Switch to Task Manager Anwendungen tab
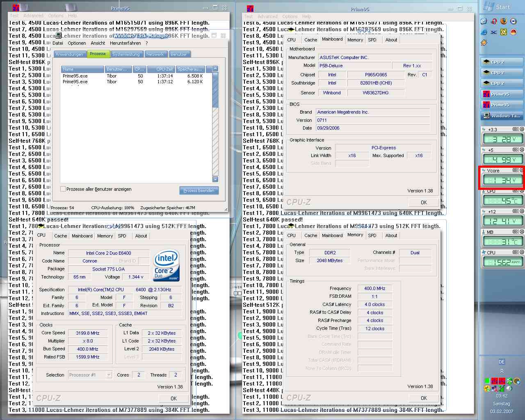This screenshot has width=525, height=420. [69, 54]
